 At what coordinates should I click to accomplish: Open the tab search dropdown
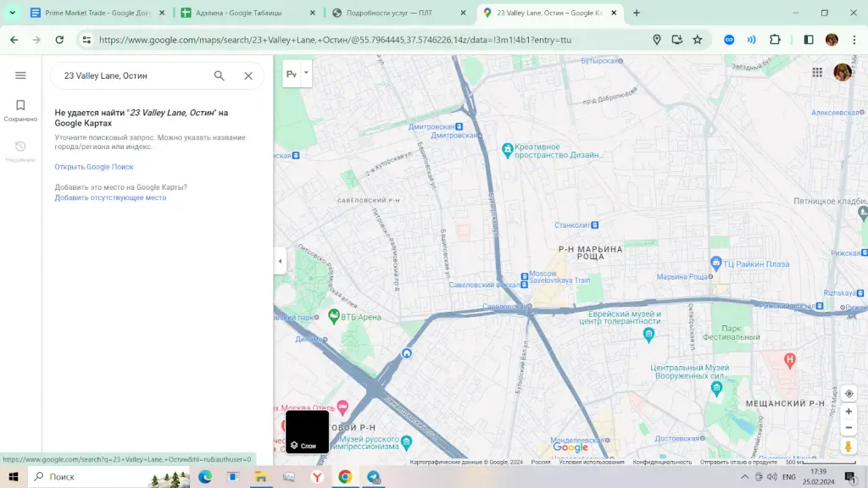pyautogui.click(x=12, y=13)
